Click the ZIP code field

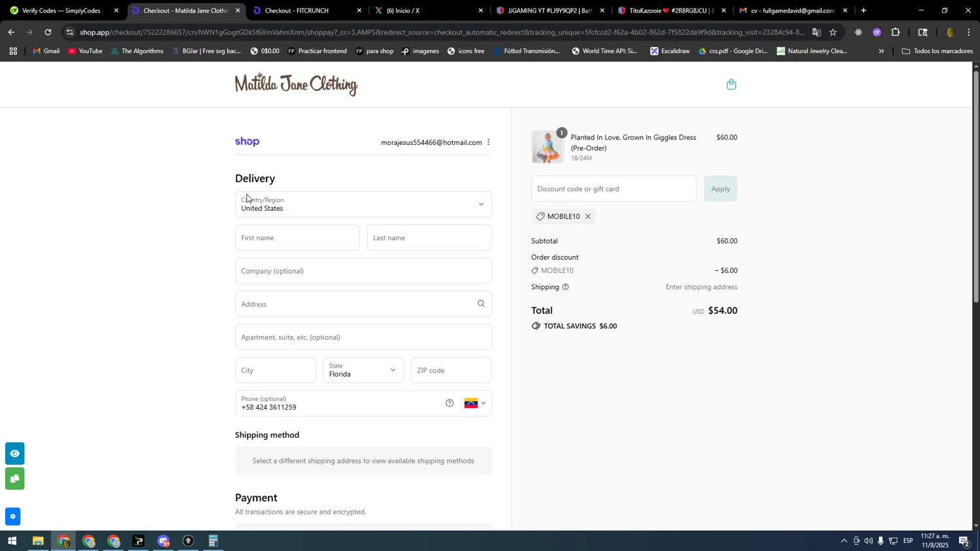(x=451, y=370)
